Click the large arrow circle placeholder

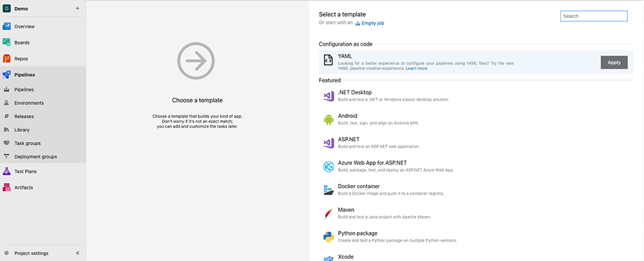(x=196, y=61)
